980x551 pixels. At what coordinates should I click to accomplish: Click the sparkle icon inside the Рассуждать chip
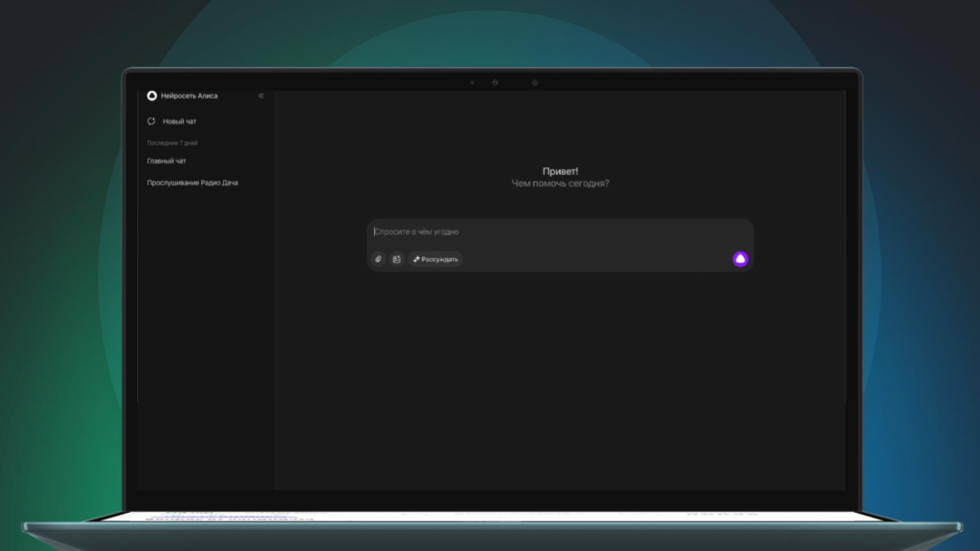point(416,259)
